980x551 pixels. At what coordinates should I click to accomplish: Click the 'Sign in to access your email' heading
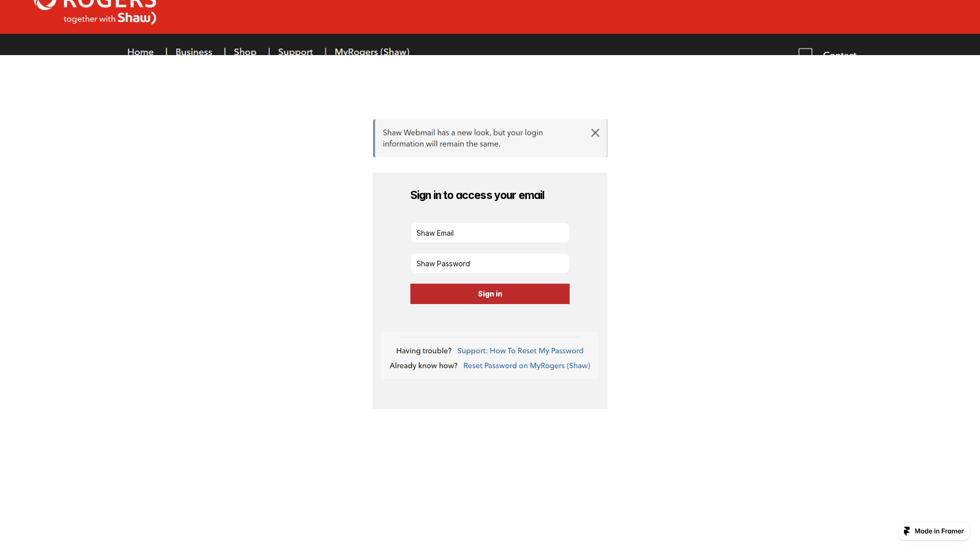477,195
